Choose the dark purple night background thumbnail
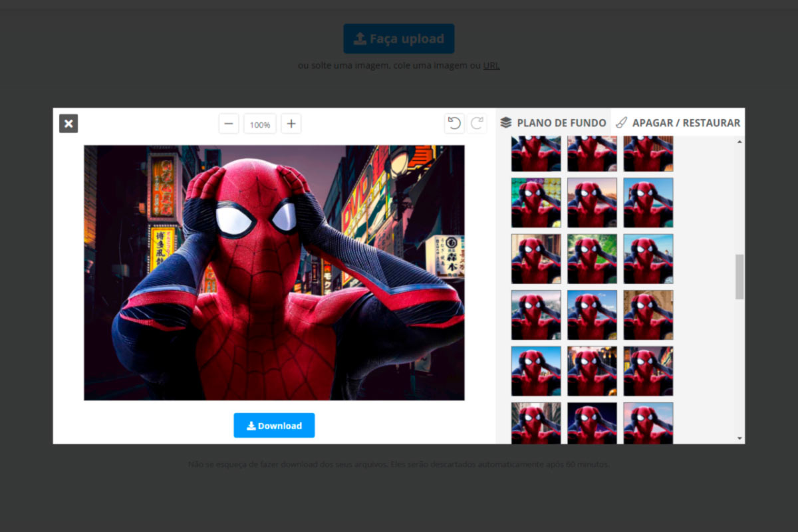The width and height of the screenshot is (798, 532). pos(592,423)
